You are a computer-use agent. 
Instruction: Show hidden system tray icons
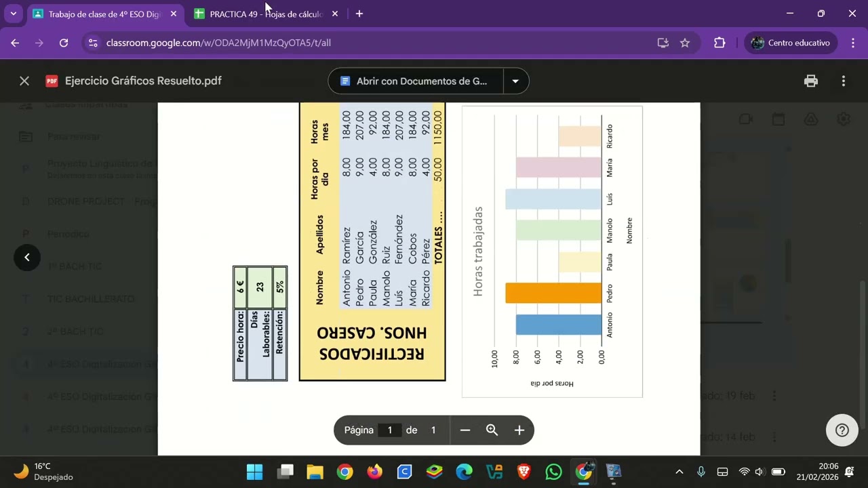tap(679, 471)
